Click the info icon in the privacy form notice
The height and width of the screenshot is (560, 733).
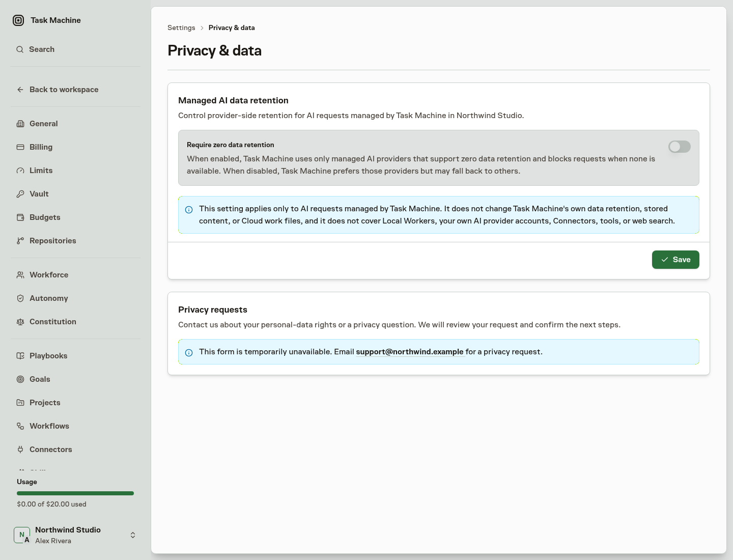click(x=189, y=353)
